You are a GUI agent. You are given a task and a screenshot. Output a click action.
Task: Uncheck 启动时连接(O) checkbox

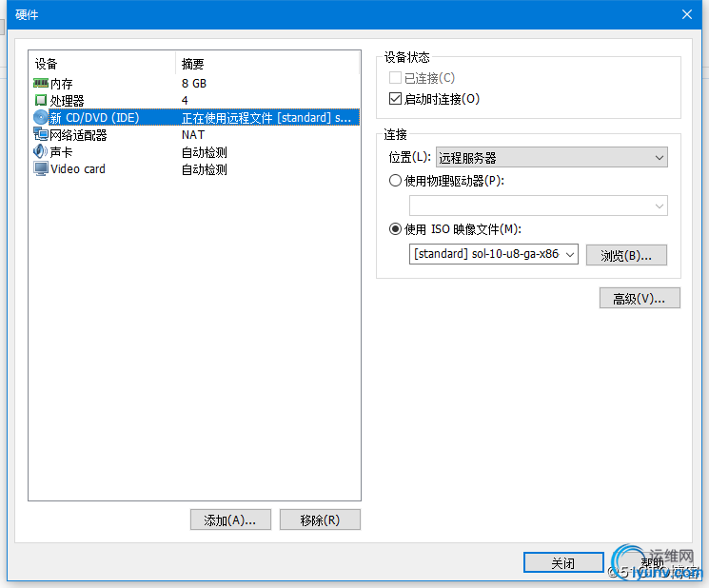click(x=395, y=99)
